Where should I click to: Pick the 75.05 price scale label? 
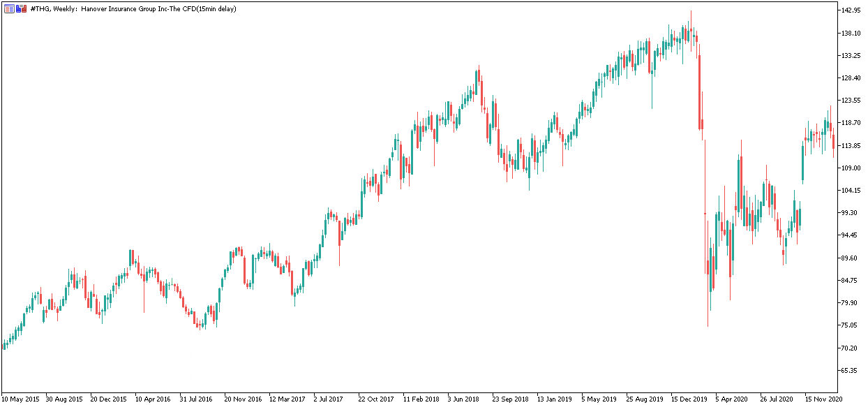point(848,325)
